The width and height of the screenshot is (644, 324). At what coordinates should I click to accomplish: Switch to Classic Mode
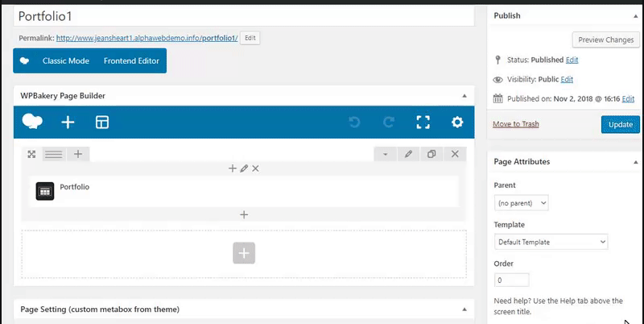66,61
